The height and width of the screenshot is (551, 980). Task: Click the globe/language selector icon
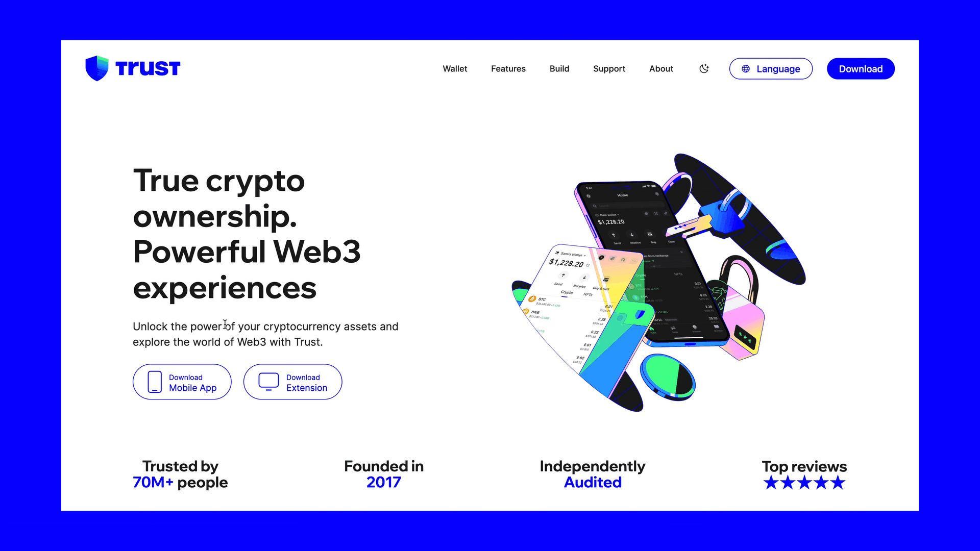[746, 68]
